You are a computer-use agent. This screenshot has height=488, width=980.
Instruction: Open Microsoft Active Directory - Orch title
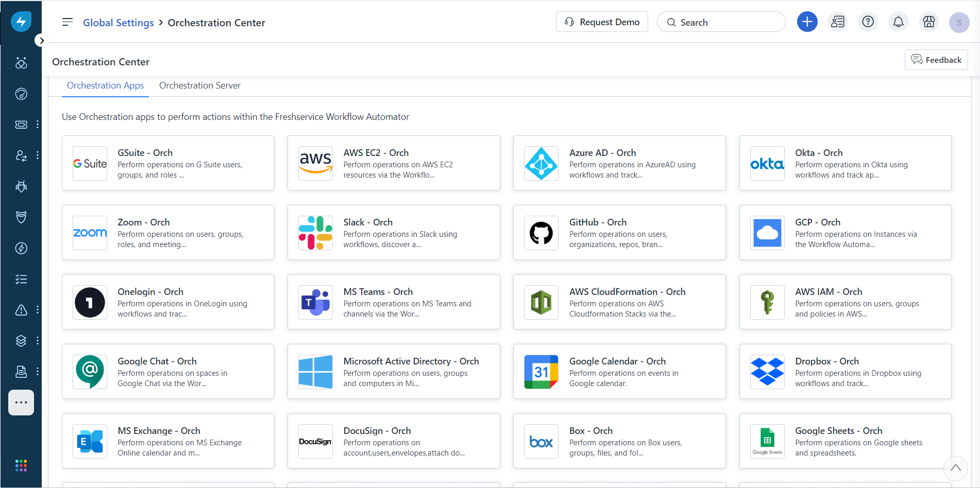[411, 361]
